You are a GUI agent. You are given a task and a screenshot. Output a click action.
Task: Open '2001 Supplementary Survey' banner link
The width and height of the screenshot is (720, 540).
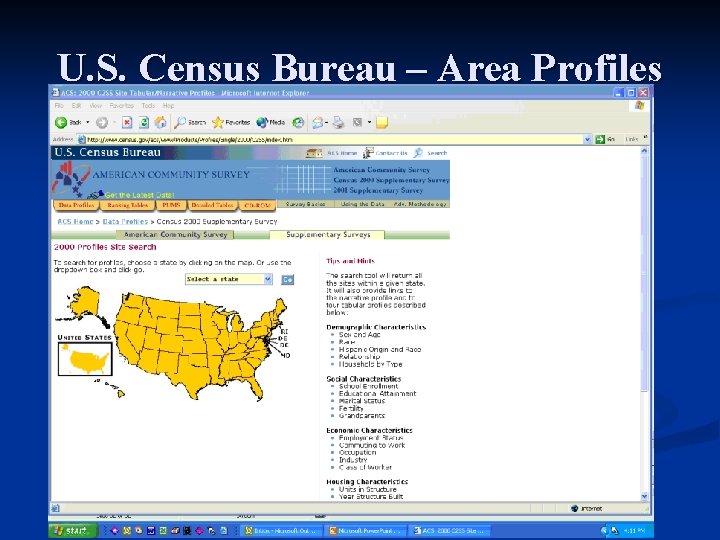pyautogui.click(x=378, y=190)
